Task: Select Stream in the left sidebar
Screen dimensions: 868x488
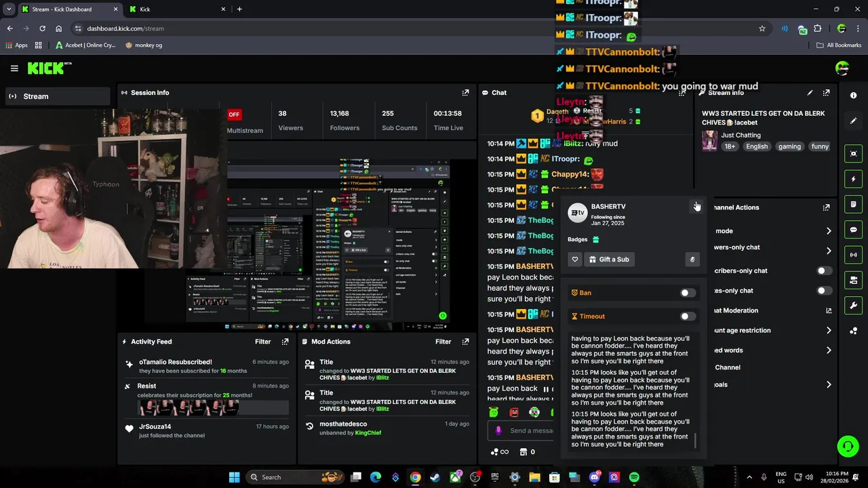Action: 59,96
